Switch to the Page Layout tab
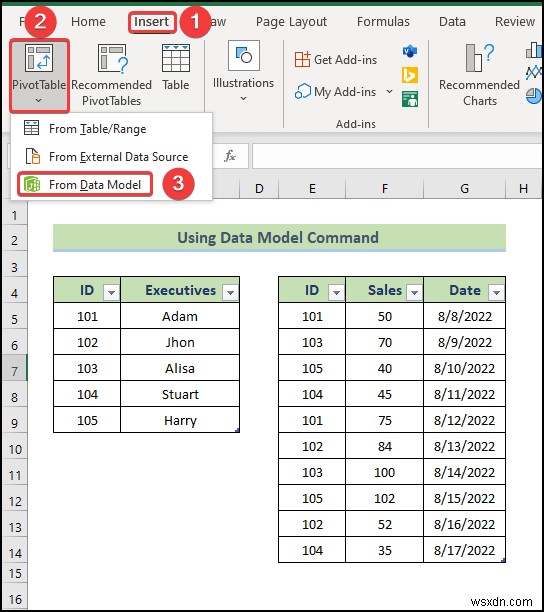The image size is (544, 612). point(292,22)
